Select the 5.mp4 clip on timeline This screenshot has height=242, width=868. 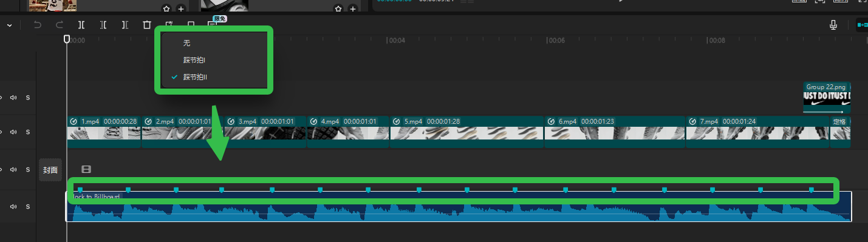(466, 132)
